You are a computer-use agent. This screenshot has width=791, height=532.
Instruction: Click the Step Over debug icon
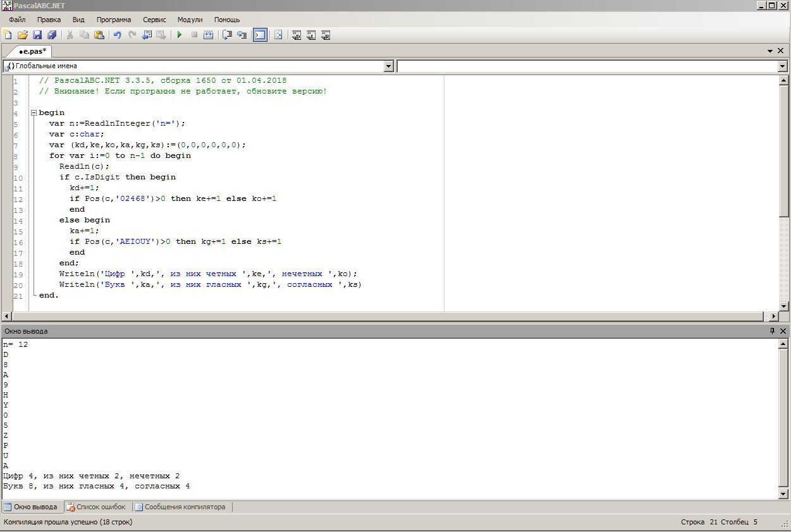227,35
